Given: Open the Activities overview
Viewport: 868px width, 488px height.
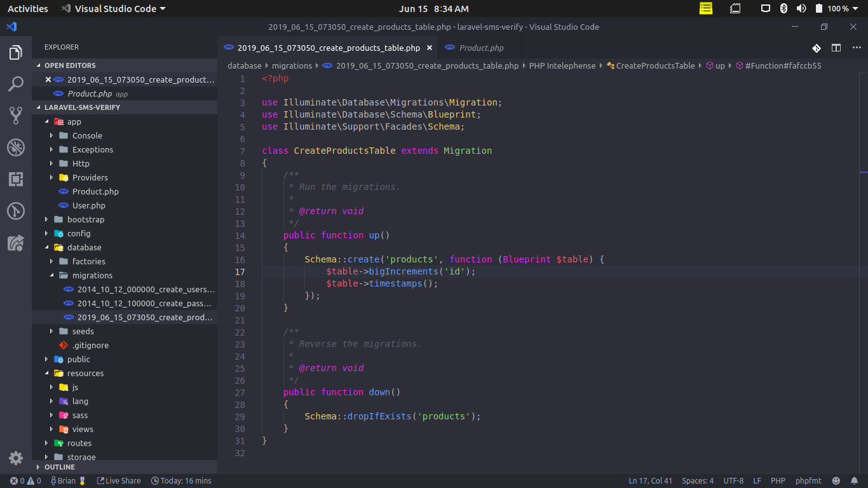Looking at the screenshot, I should (28, 8).
